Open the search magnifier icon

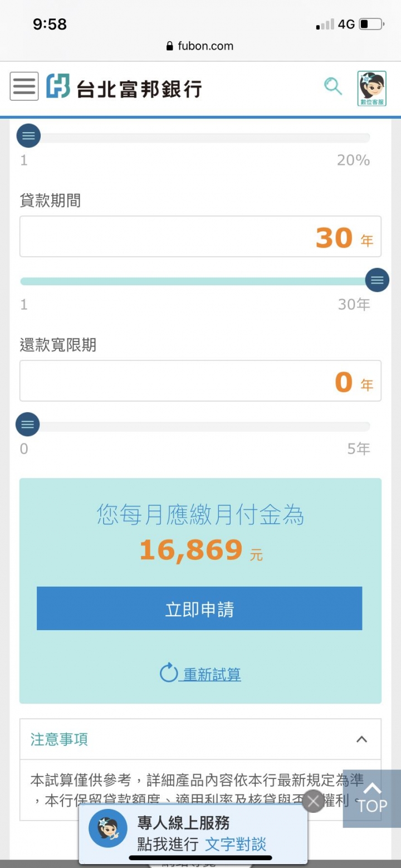333,86
